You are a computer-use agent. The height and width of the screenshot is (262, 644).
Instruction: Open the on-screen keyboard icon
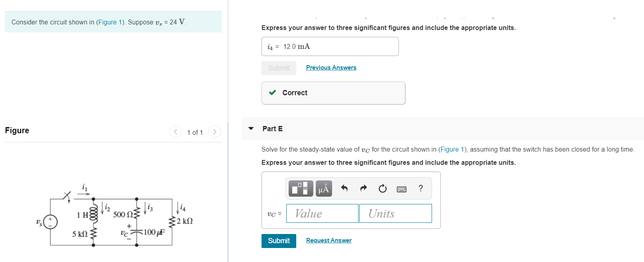401,188
